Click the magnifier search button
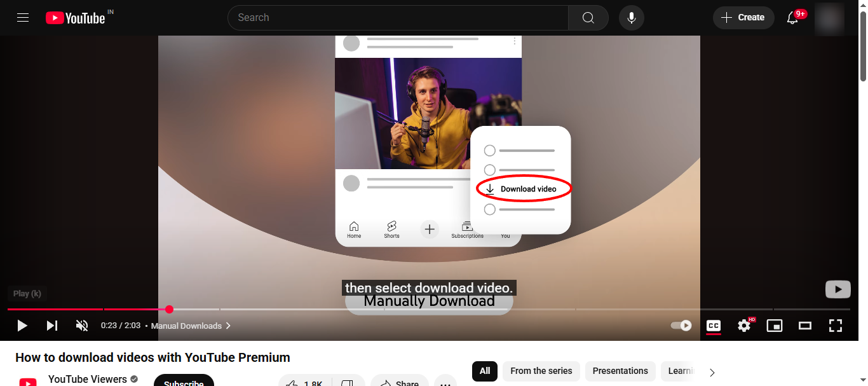 (588, 18)
